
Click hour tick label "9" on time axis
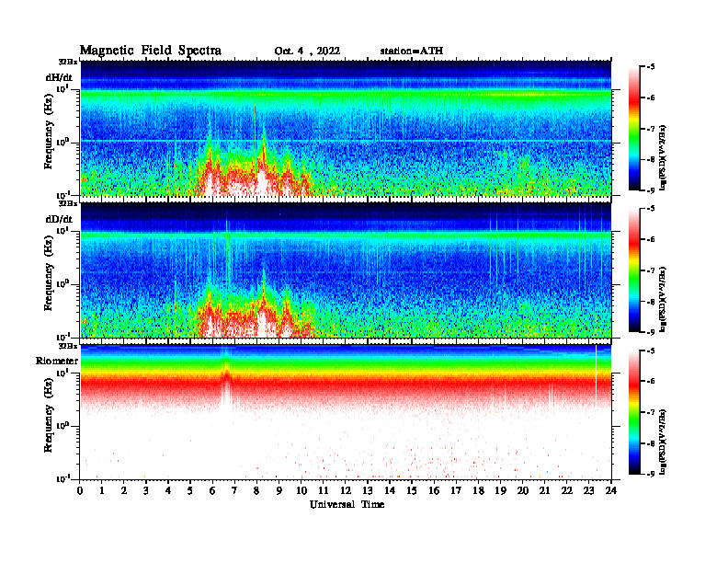(x=279, y=490)
